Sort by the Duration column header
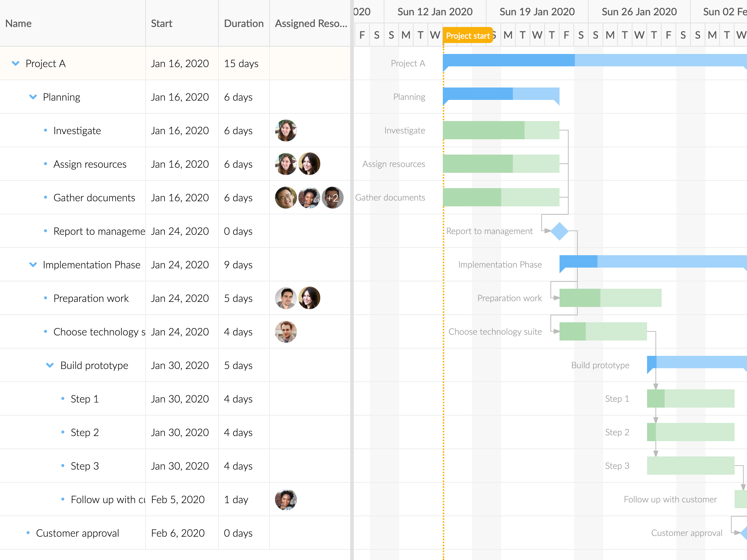747x560 pixels. (x=244, y=23)
